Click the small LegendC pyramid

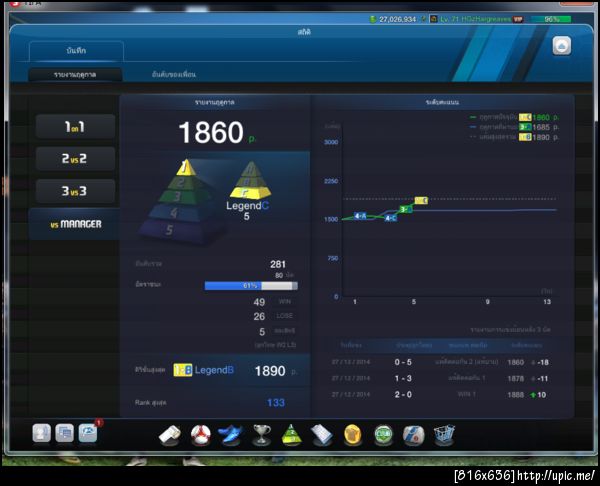250,181
